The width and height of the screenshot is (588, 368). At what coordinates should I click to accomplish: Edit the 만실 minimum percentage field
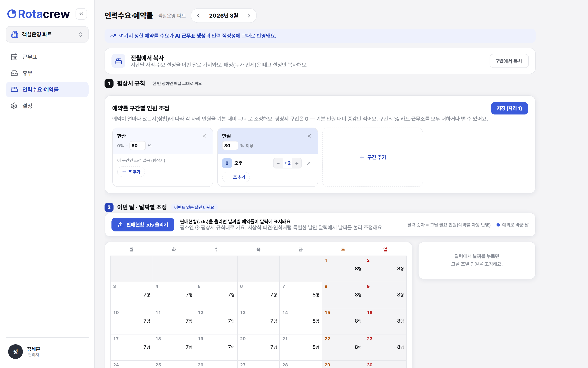pyautogui.click(x=230, y=146)
